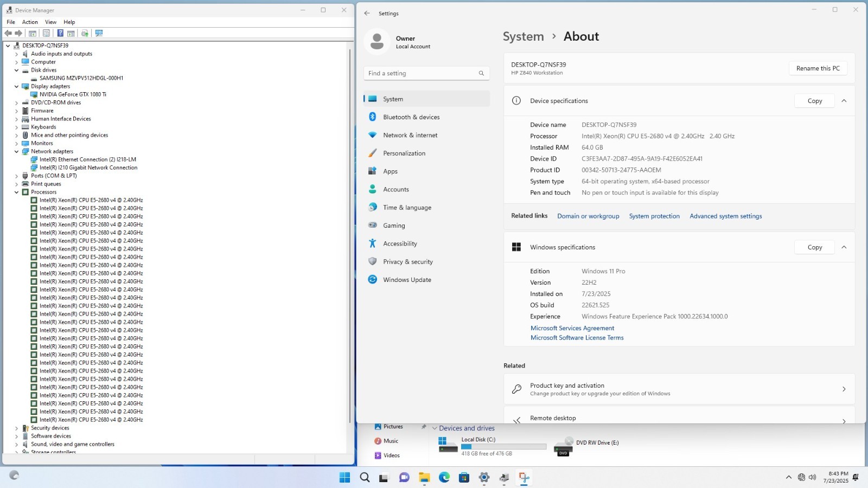Click the taskbar clock showing 8:43 PM
This screenshot has height=488, width=868.
tap(835, 477)
